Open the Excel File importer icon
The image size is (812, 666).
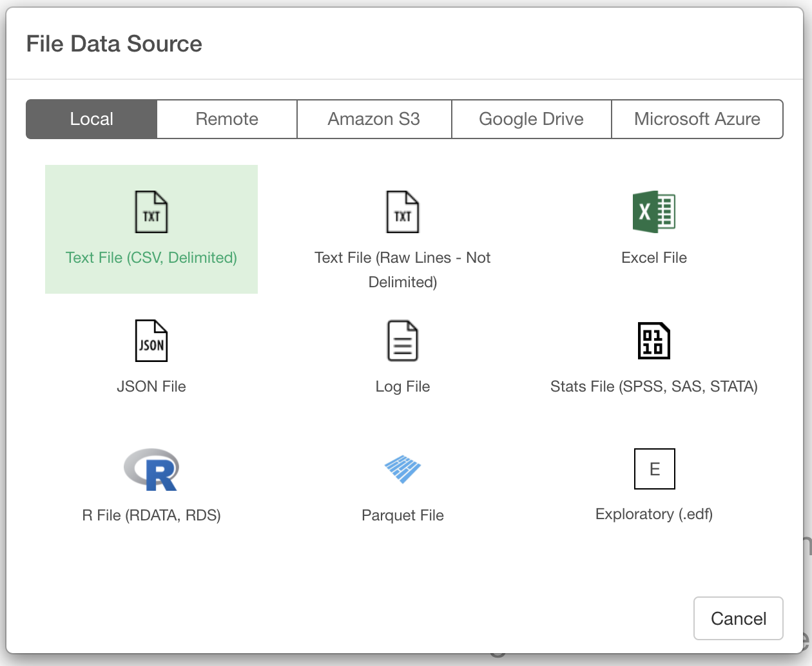point(653,212)
